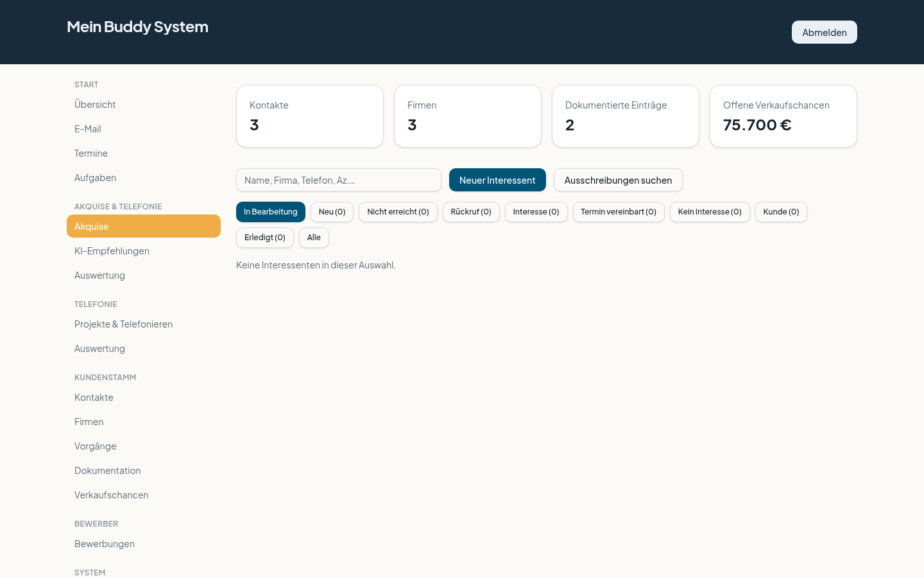The image size is (924, 578).
Task: Show the Nicht erreicht (0) filter
Action: tap(398, 212)
